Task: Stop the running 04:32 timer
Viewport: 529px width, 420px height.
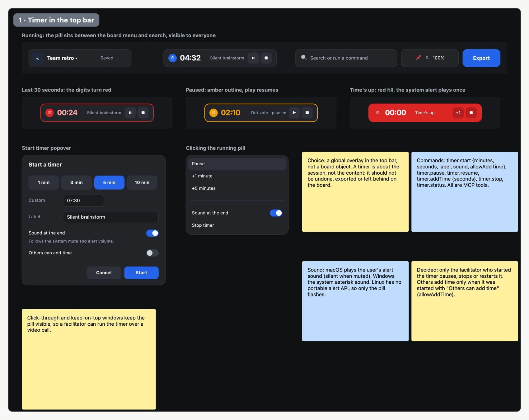Action: pyautogui.click(x=266, y=58)
